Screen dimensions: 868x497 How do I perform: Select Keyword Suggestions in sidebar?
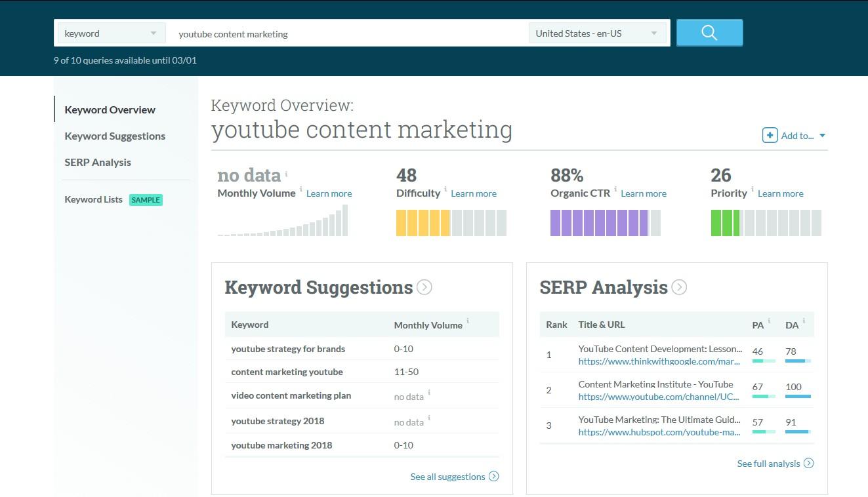[x=115, y=136]
